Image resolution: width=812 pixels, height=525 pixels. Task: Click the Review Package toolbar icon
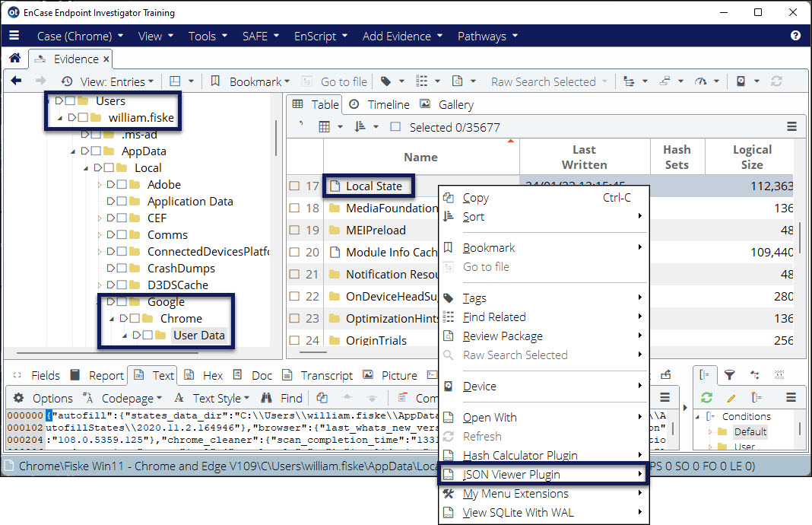pyautogui.click(x=457, y=81)
